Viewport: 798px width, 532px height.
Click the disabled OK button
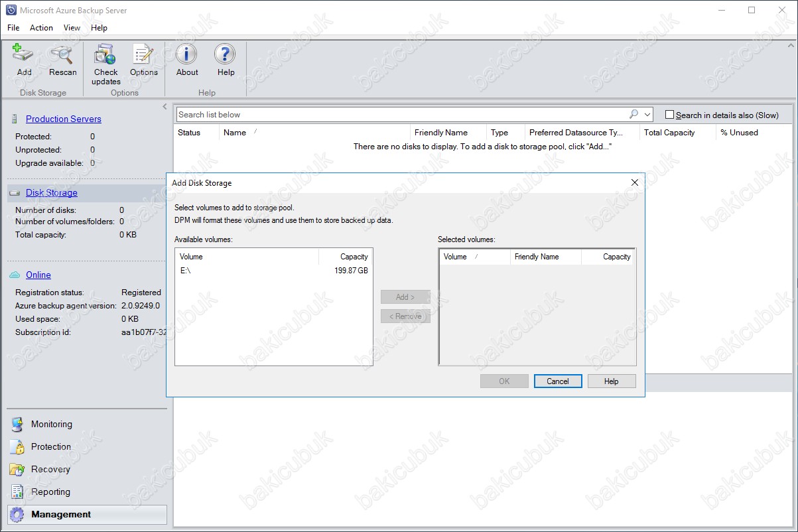tap(504, 381)
